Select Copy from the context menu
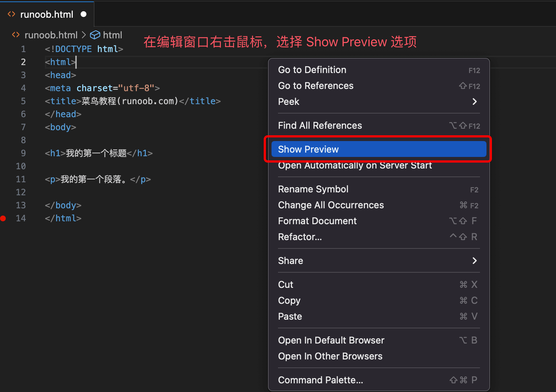The image size is (556, 392). click(x=289, y=301)
